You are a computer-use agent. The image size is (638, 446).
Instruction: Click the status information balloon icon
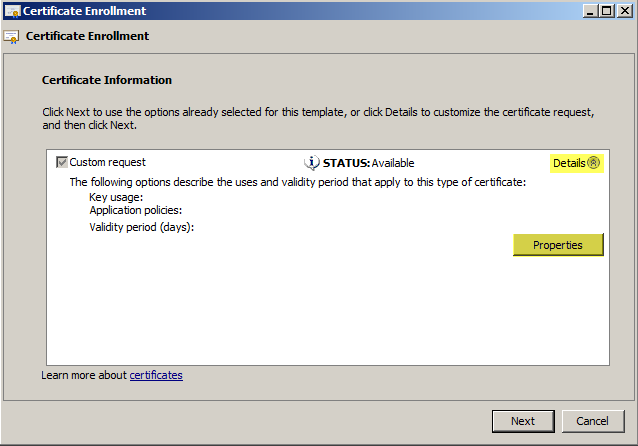[312, 163]
